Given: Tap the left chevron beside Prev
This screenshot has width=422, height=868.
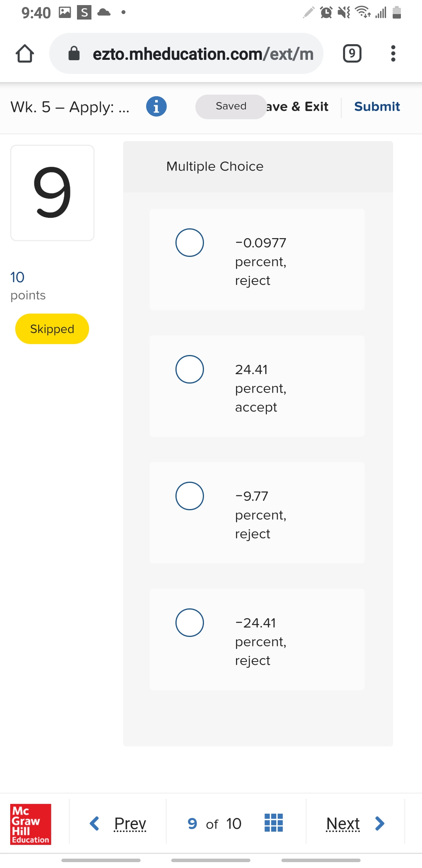Looking at the screenshot, I should [x=95, y=823].
